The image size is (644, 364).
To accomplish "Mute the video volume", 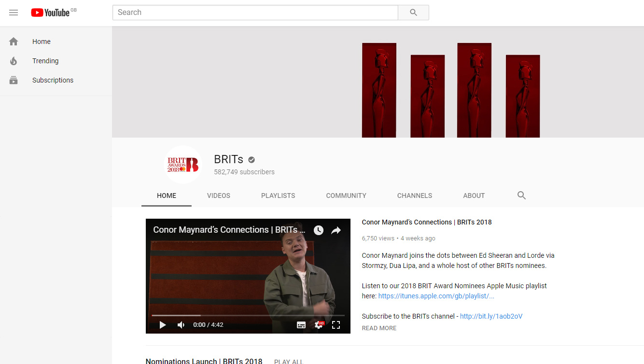I will [181, 325].
